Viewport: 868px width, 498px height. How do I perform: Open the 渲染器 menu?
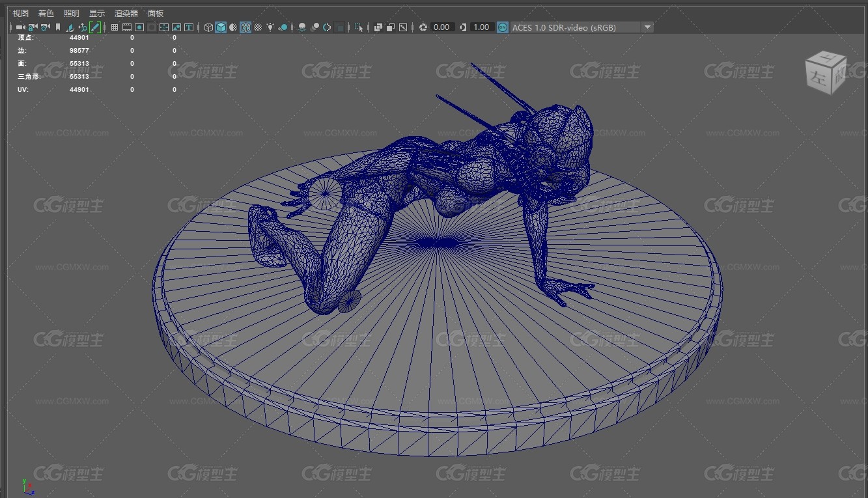(126, 13)
